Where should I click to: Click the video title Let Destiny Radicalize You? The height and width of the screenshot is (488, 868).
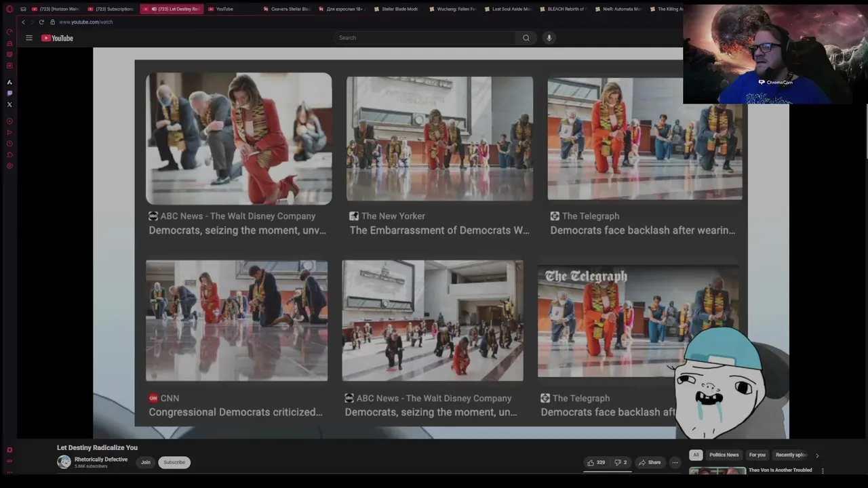pos(97,447)
